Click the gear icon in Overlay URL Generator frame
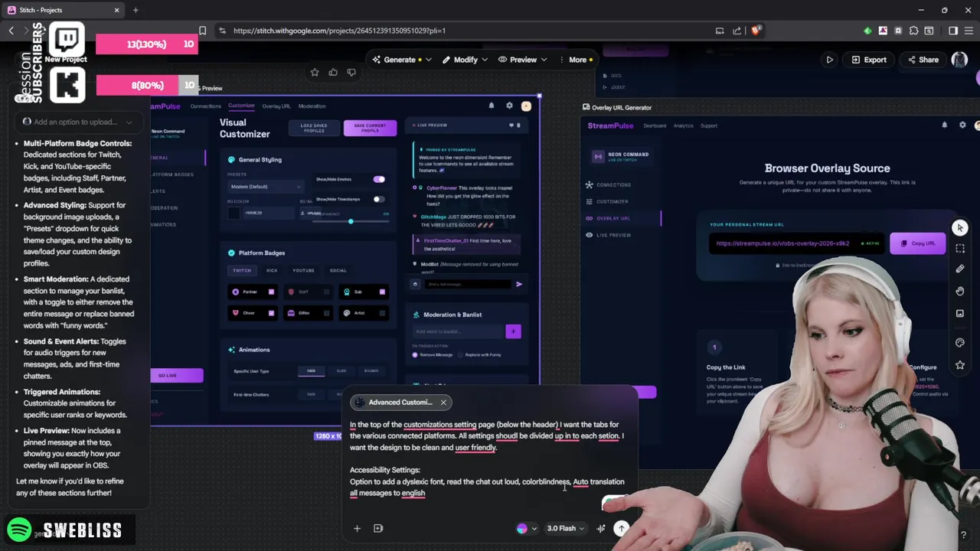This screenshot has width=980, height=551. 962,125
